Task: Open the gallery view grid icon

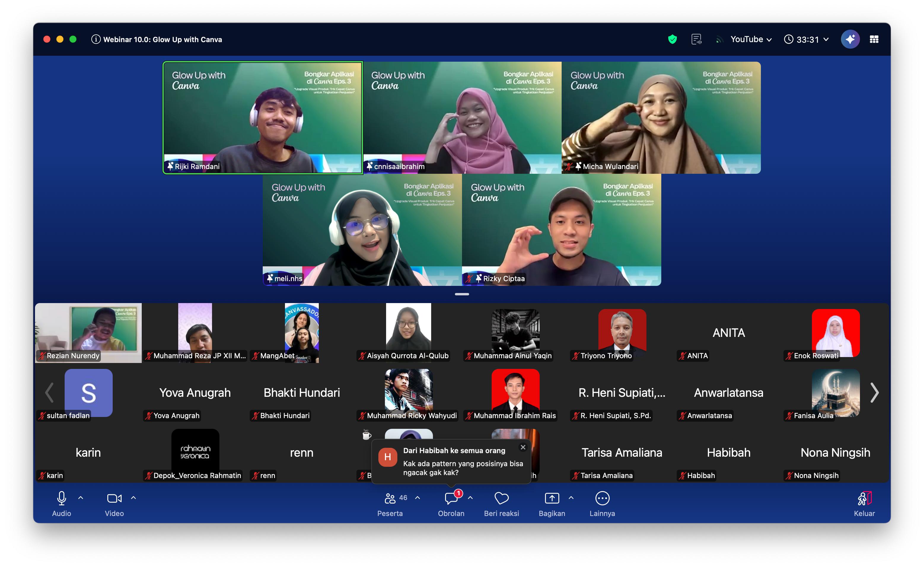Action: click(x=874, y=39)
